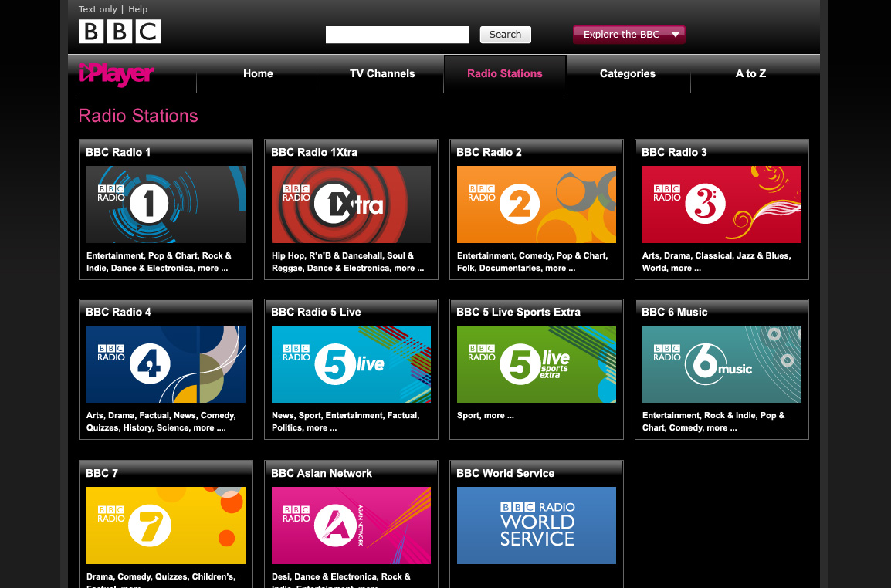Click the BBC logo in the header
The width and height of the screenshot is (891, 588).
[120, 32]
